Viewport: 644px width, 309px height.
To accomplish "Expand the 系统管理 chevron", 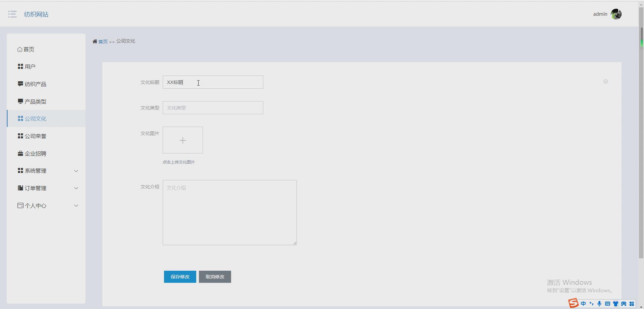I will 76,171.
